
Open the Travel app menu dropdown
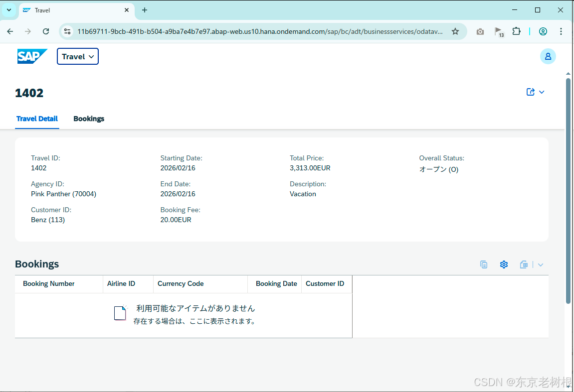tap(78, 56)
